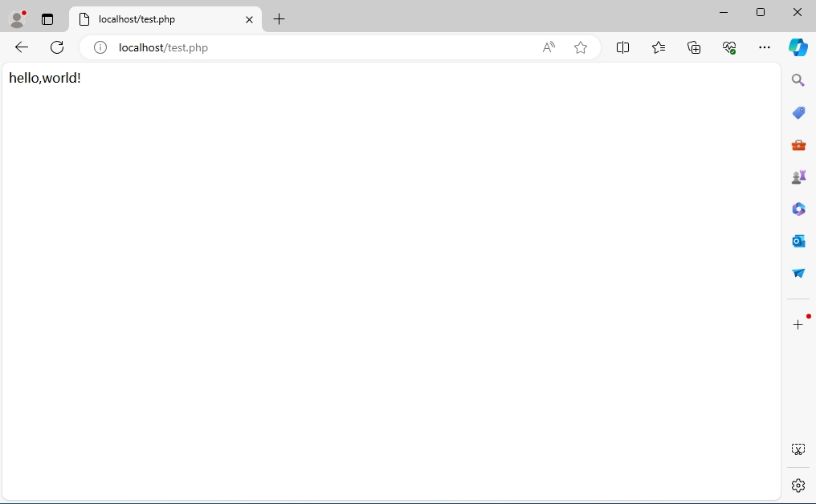Enable split screen view
Screen dimensions: 816x504
pyautogui.click(x=623, y=47)
